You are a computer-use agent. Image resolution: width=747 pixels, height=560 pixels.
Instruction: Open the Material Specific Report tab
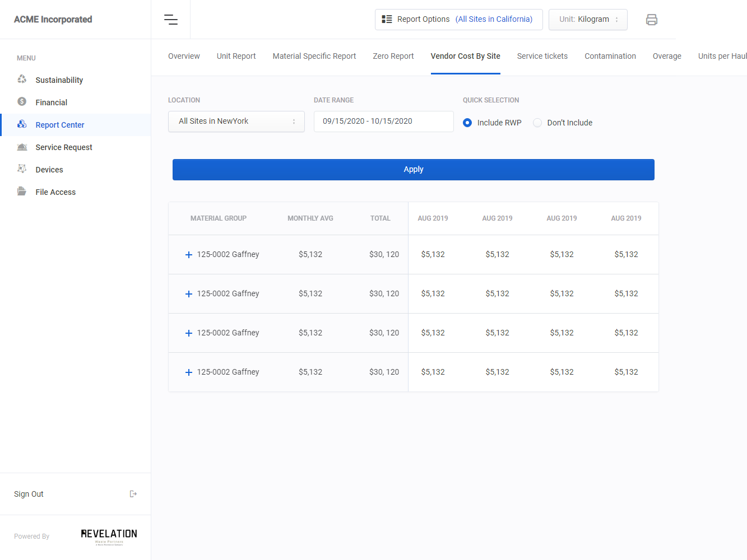pyautogui.click(x=314, y=56)
